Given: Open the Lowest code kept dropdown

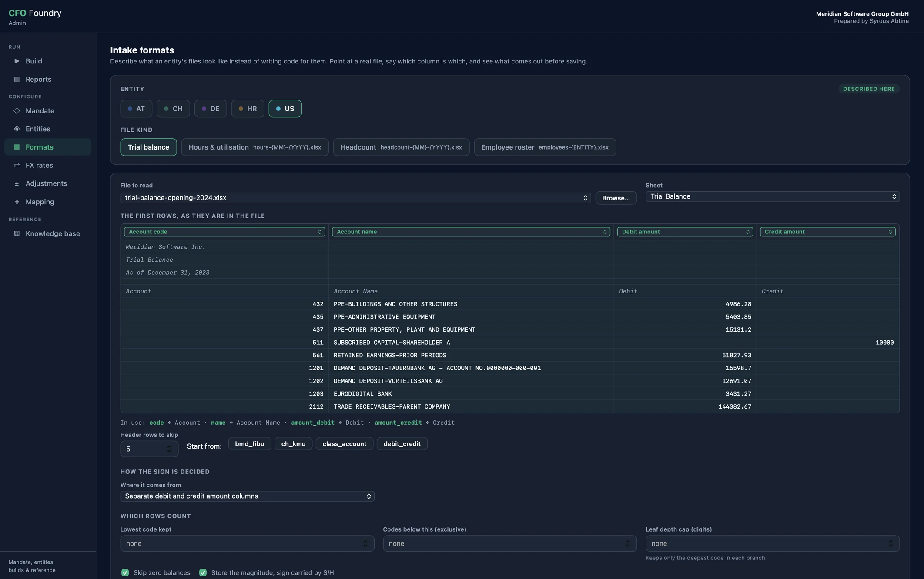Looking at the screenshot, I should click(247, 543).
